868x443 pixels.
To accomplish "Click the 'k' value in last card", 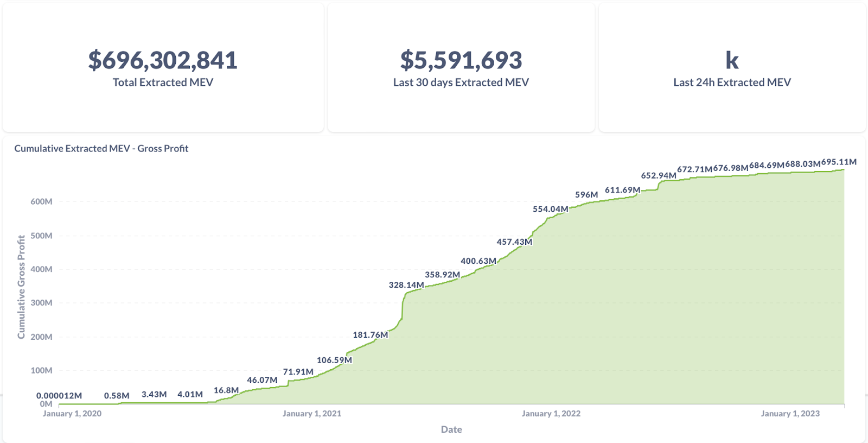I will pos(732,60).
